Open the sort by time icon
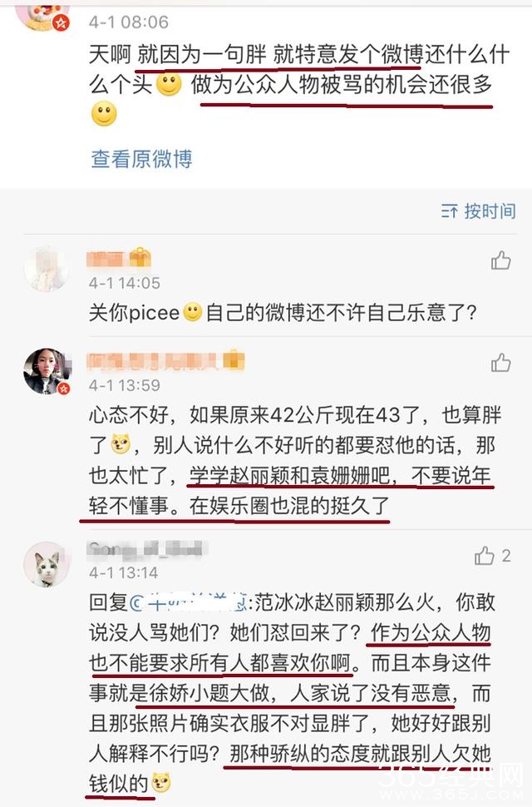This screenshot has height=807, width=532. pyautogui.click(x=449, y=211)
